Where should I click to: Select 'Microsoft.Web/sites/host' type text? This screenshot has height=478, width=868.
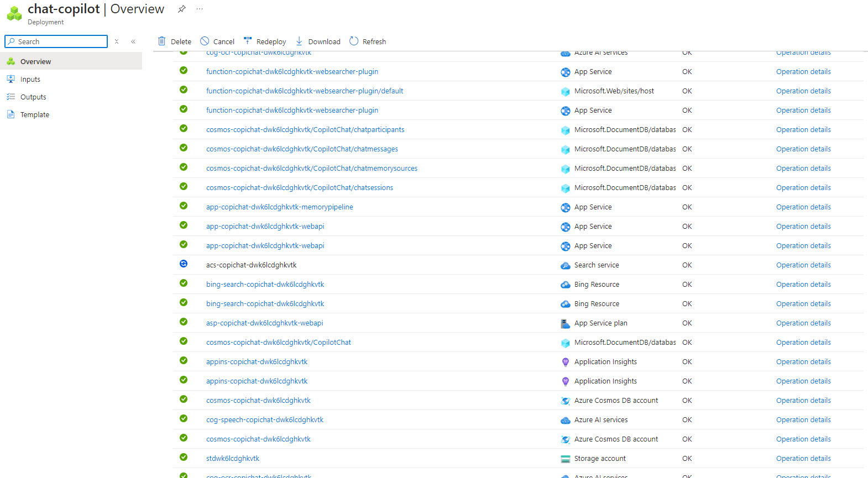tap(614, 91)
